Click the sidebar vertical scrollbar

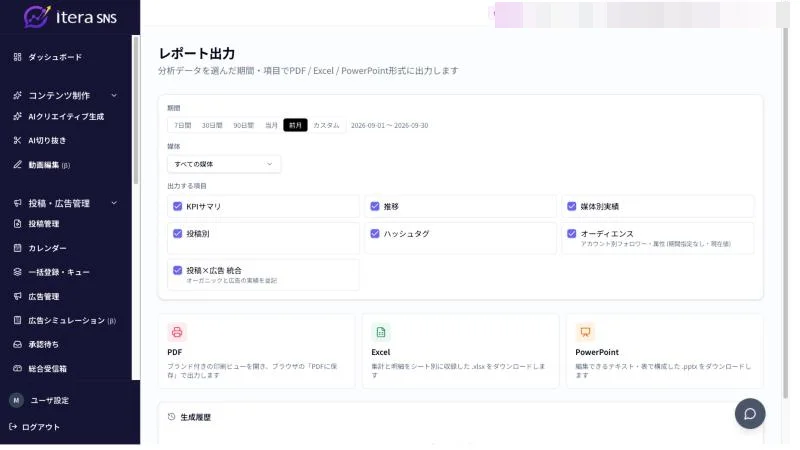[136, 110]
